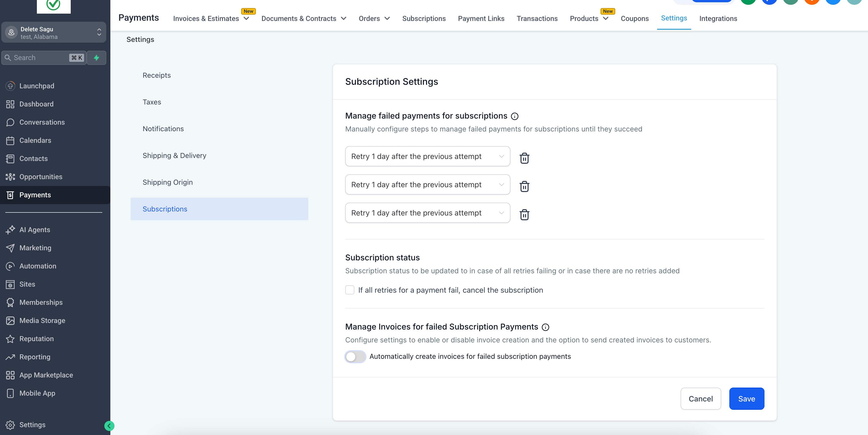Viewport: 868px width, 435px height.
Task: Click the lightning bolt quick actions icon
Action: pos(96,58)
